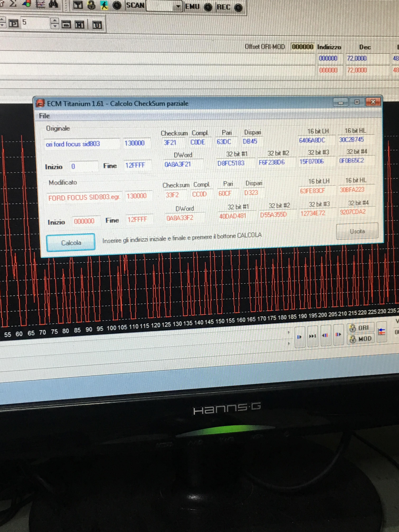This screenshot has width=399, height=532.
Task: Click the running man toolbar icon
Action: point(104,5)
